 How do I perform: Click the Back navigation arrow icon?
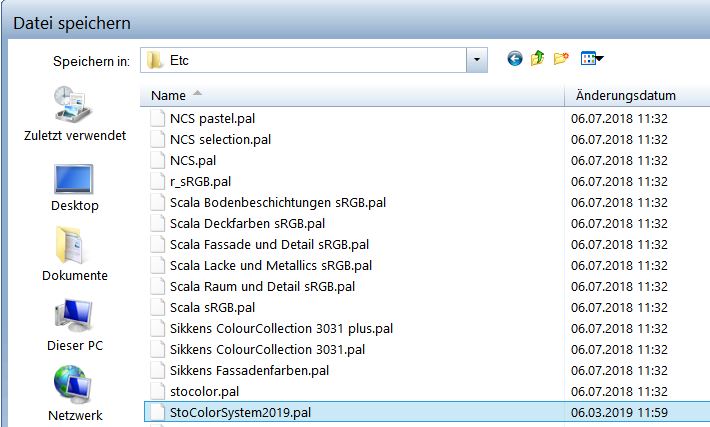pyautogui.click(x=515, y=60)
